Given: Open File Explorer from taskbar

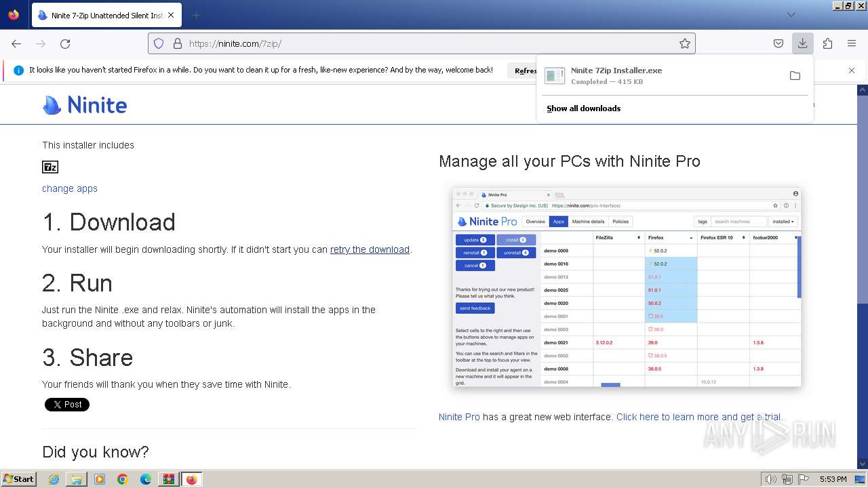Looking at the screenshot, I should [77, 479].
